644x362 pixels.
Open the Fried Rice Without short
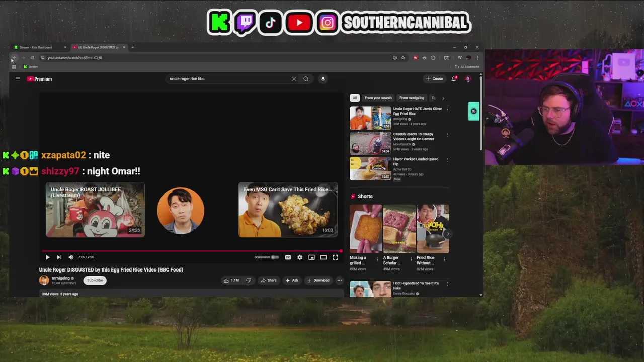[x=433, y=228]
